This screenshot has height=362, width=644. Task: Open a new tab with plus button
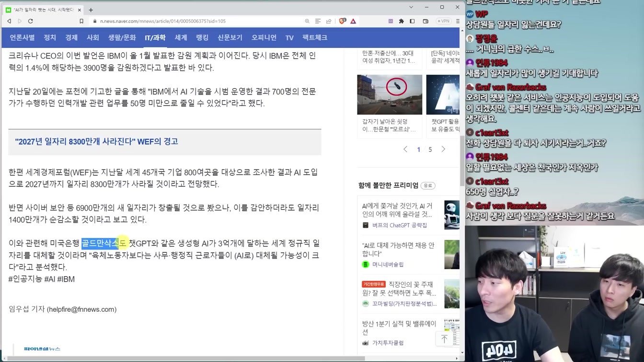91,10
